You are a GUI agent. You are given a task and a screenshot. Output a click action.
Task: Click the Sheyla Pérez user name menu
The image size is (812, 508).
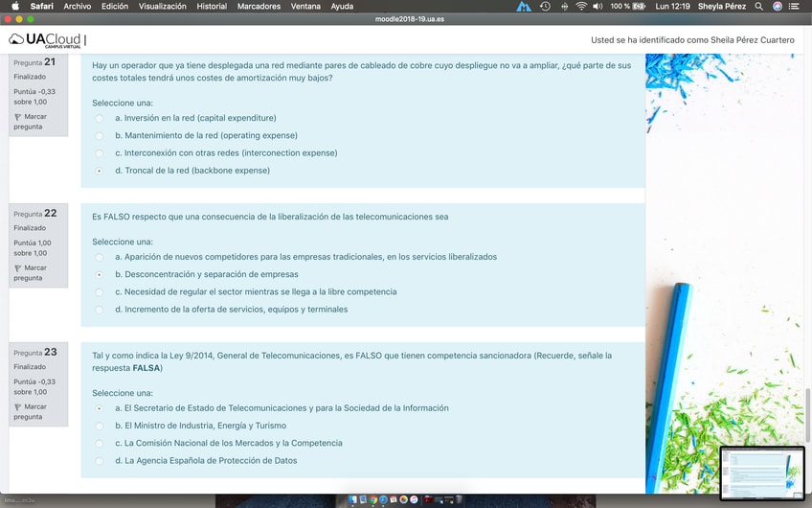click(x=723, y=6)
